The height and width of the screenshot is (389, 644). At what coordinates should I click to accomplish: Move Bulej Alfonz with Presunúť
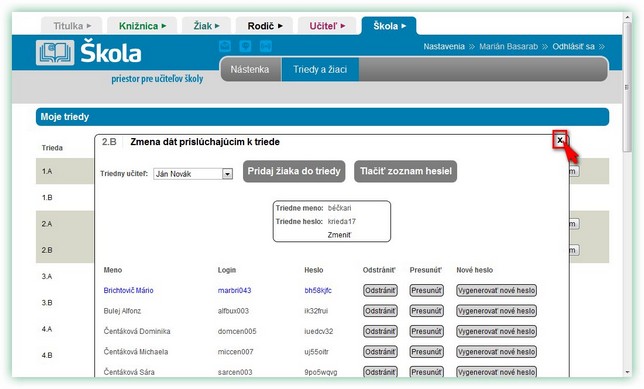tap(426, 311)
